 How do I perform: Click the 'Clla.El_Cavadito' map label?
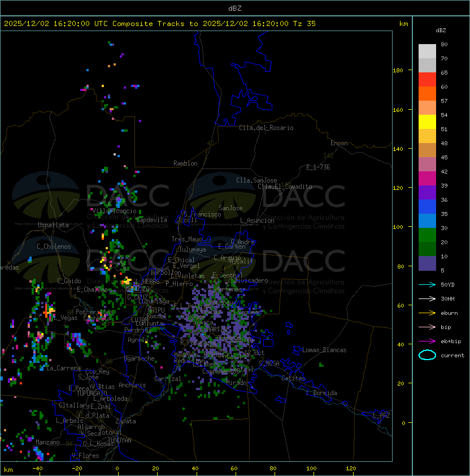click(x=285, y=187)
